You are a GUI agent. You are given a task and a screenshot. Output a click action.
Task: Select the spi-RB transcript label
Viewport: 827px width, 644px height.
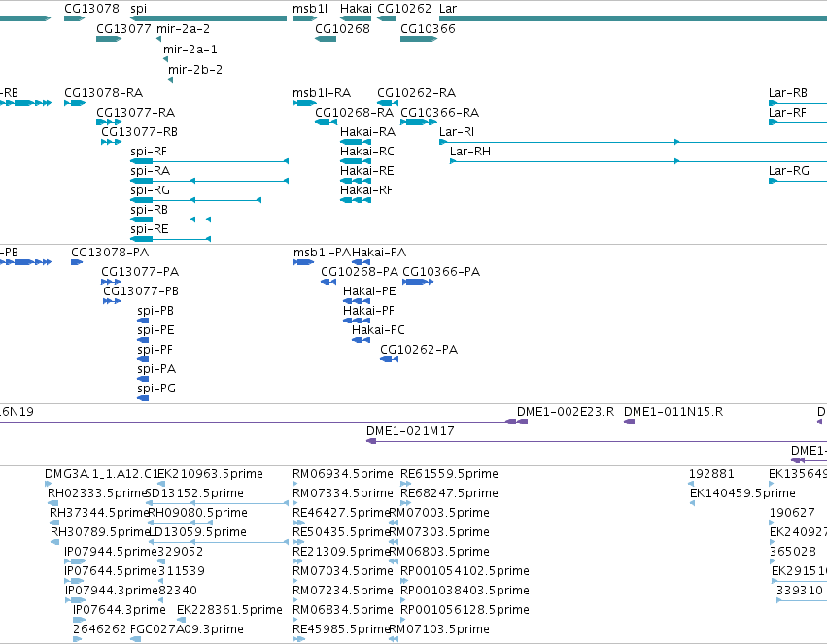click(150, 210)
